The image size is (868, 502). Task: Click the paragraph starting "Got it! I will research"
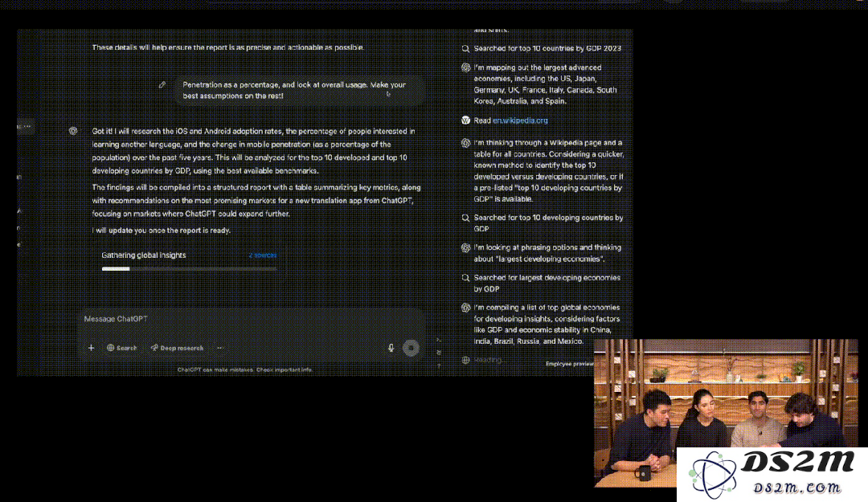coord(253,151)
